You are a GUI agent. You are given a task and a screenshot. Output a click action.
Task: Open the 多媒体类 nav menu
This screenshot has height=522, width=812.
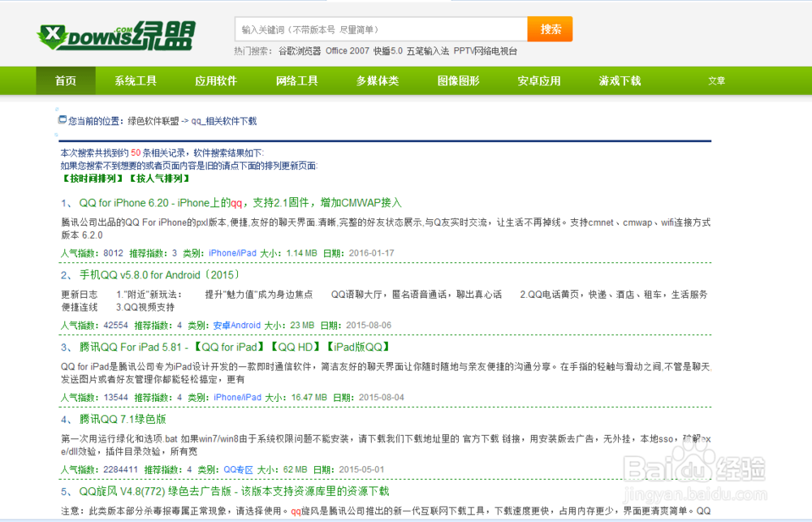378,81
